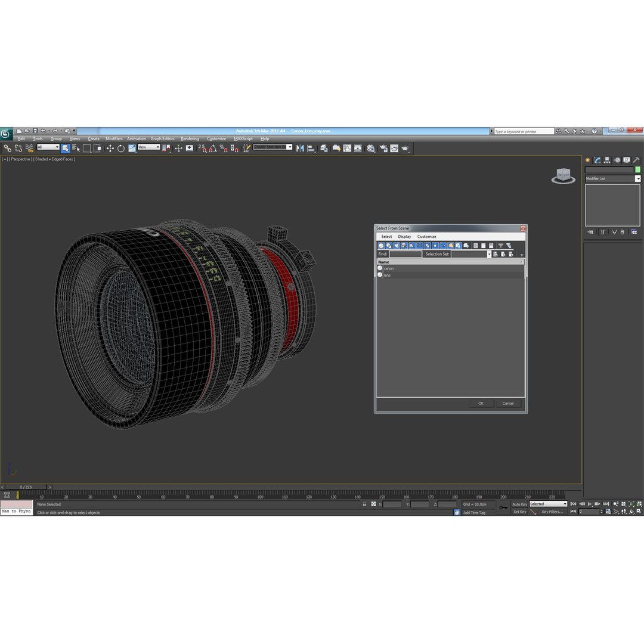Open the Modifiers menu
The image size is (644, 644).
pos(114,139)
